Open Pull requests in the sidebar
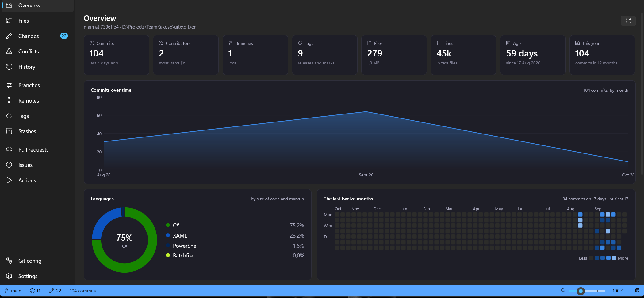This screenshot has width=644, height=298. pos(37,150)
